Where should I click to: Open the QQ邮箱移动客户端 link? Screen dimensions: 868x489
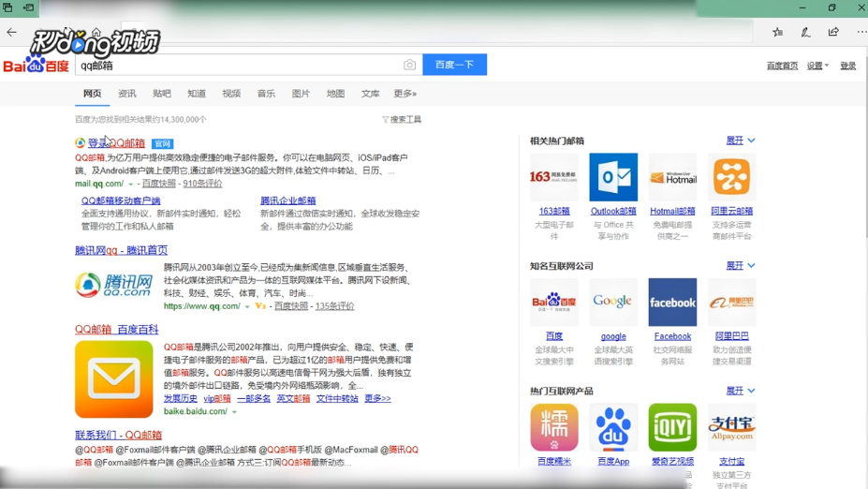[x=121, y=201]
